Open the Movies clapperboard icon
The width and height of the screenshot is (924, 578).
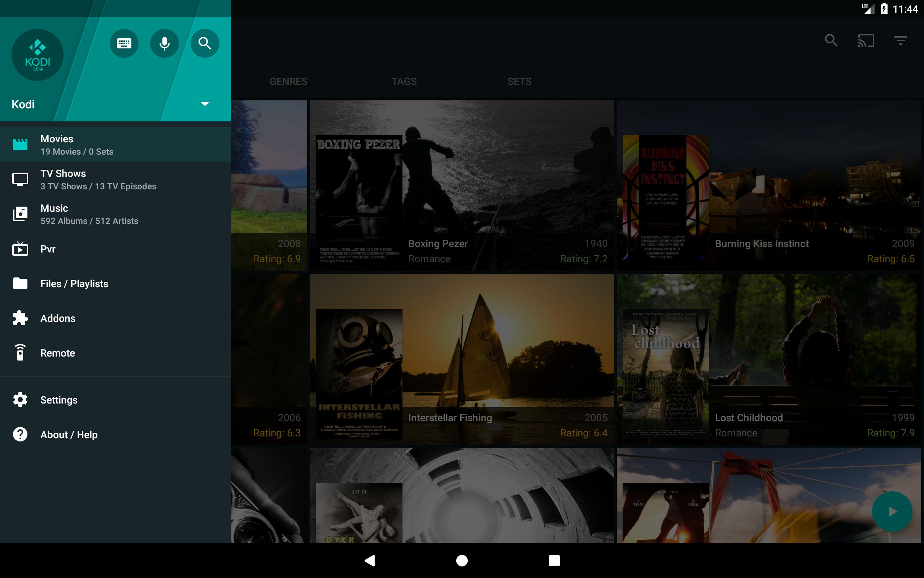pyautogui.click(x=20, y=144)
